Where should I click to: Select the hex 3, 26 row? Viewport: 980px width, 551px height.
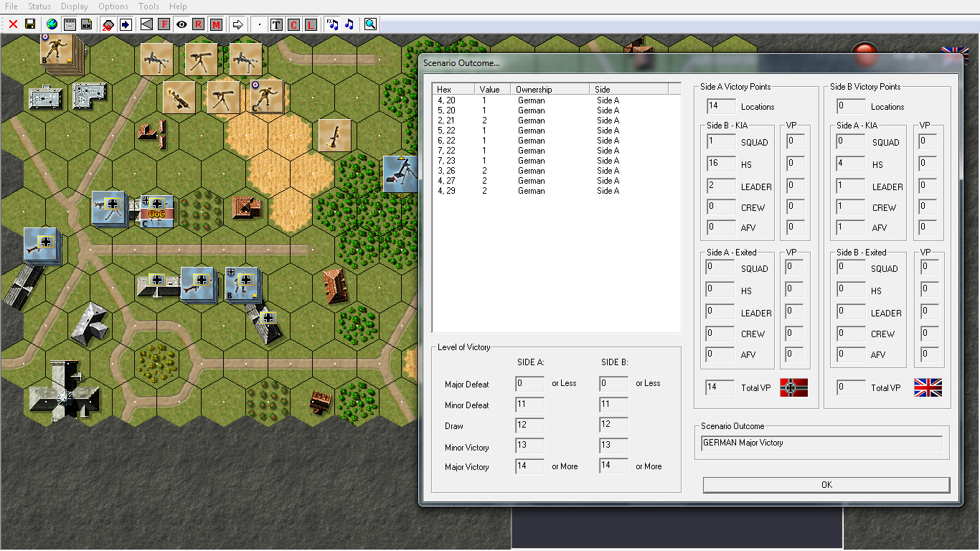[556, 171]
